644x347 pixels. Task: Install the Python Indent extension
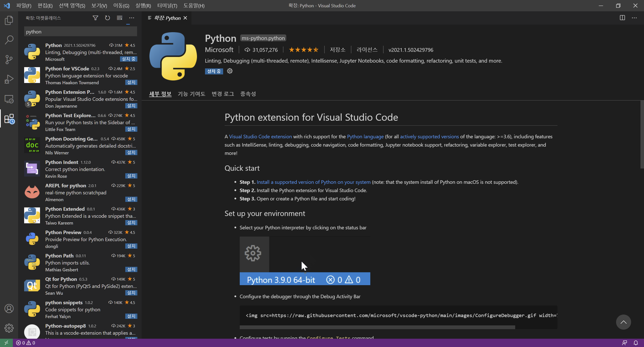click(x=131, y=176)
